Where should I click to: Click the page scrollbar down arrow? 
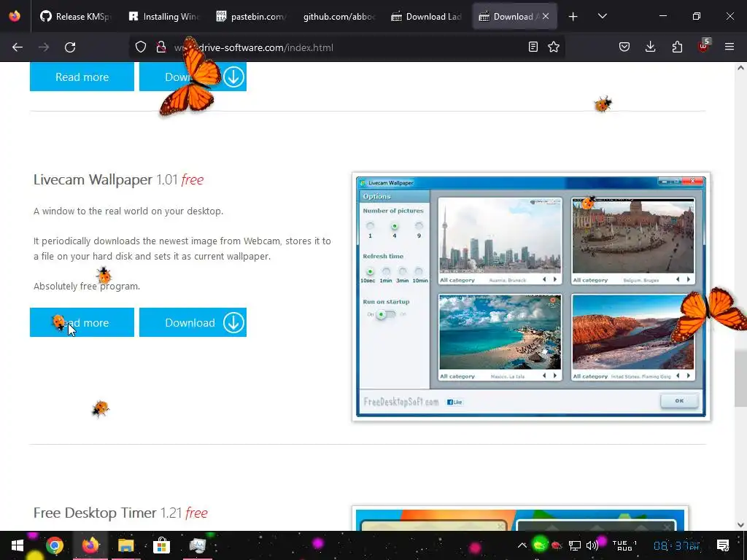click(740, 525)
